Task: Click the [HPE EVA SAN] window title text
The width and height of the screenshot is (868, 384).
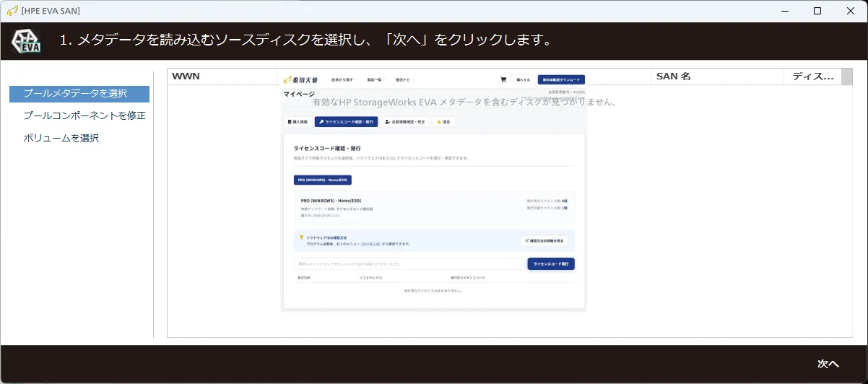Action: tap(51, 11)
